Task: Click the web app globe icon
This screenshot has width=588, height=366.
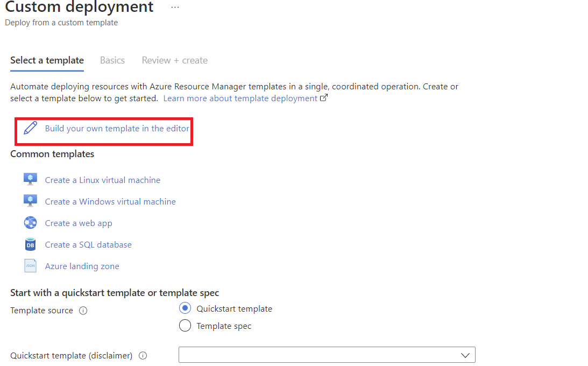Action: (30, 223)
